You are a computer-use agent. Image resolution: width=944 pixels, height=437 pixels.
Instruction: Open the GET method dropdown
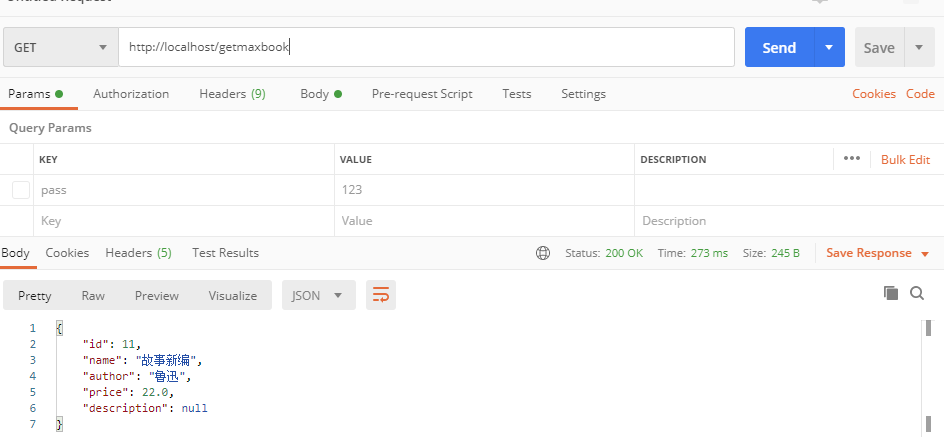pos(60,47)
